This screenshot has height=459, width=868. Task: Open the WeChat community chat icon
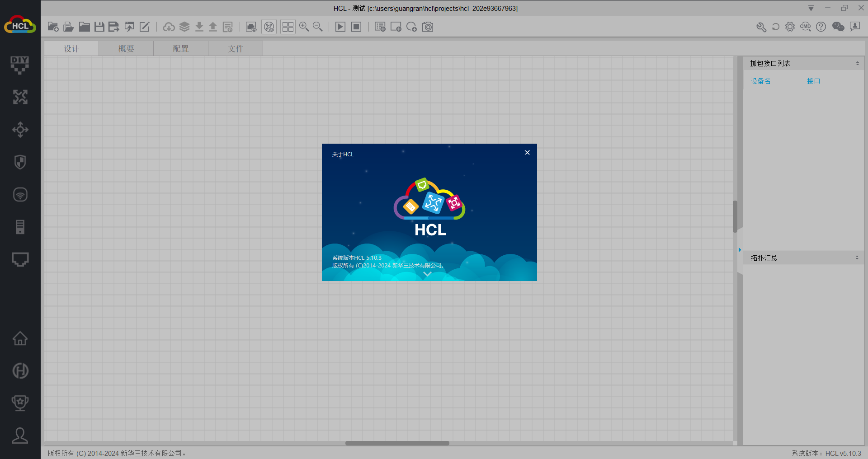pyautogui.click(x=838, y=27)
